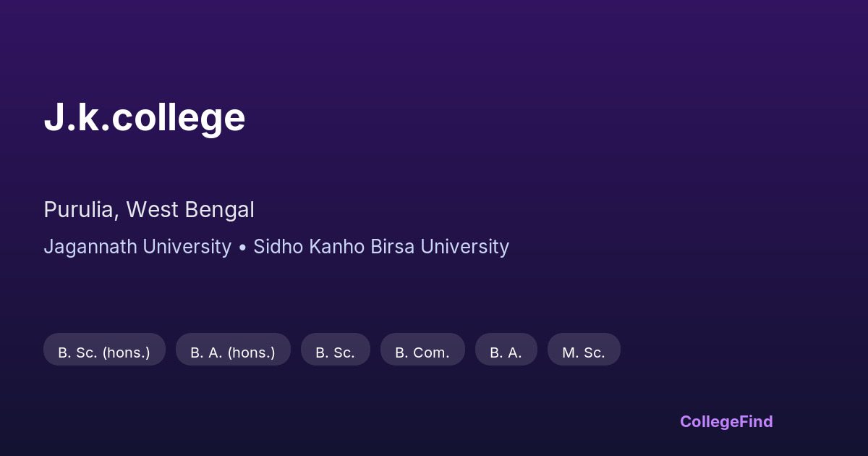The width and height of the screenshot is (868, 456).
Task: Click the word Birsa in university name
Action: [x=393, y=247]
